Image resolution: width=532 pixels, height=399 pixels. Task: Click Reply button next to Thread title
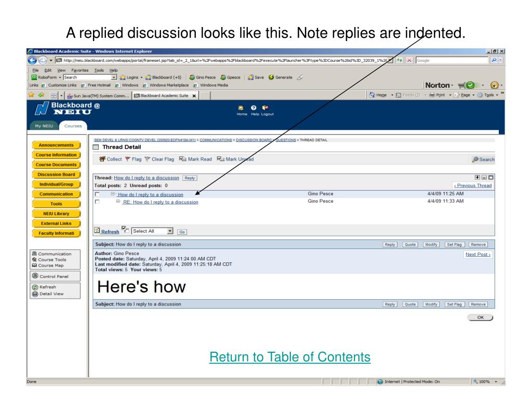[x=190, y=178]
